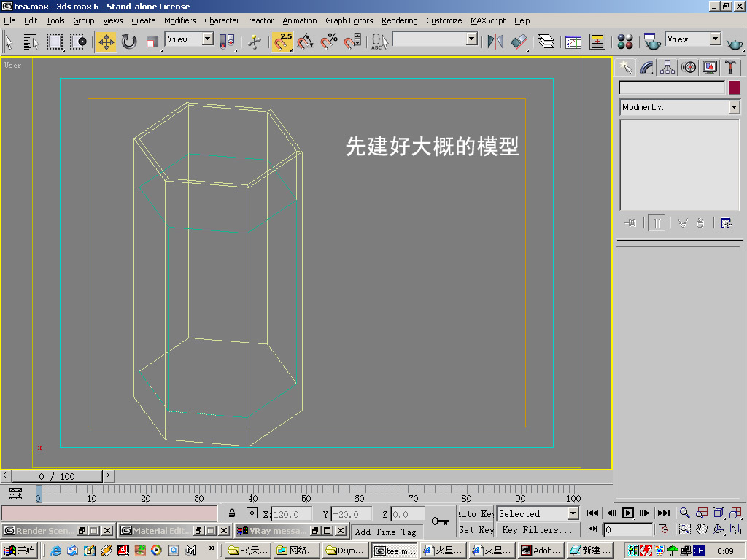Activate Select and Rotate tool

(x=128, y=42)
